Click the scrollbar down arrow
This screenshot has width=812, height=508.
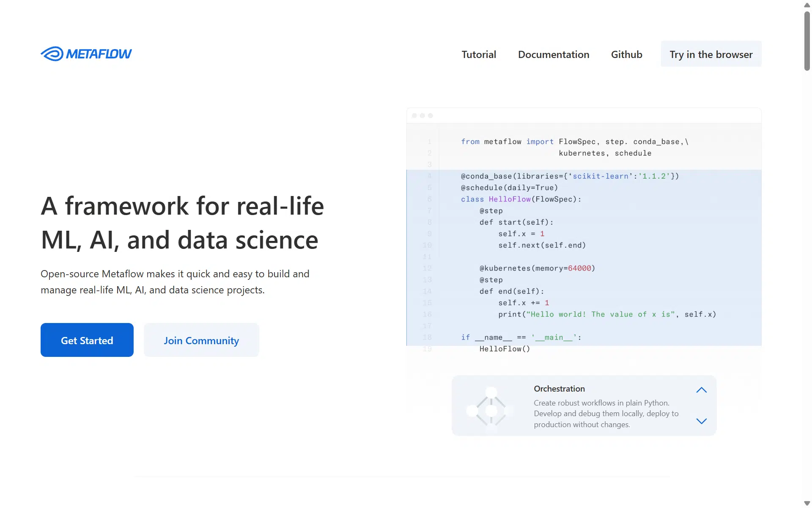[x=807, y=503]
